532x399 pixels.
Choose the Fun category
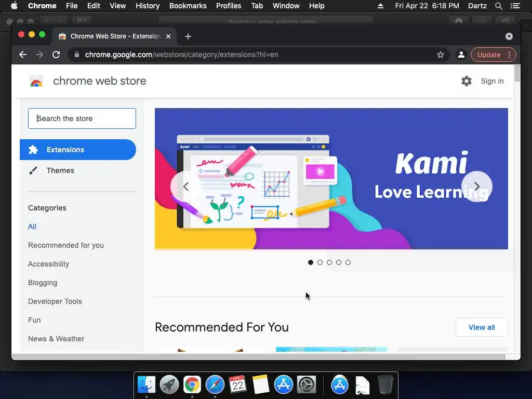[x=34, y=320]
